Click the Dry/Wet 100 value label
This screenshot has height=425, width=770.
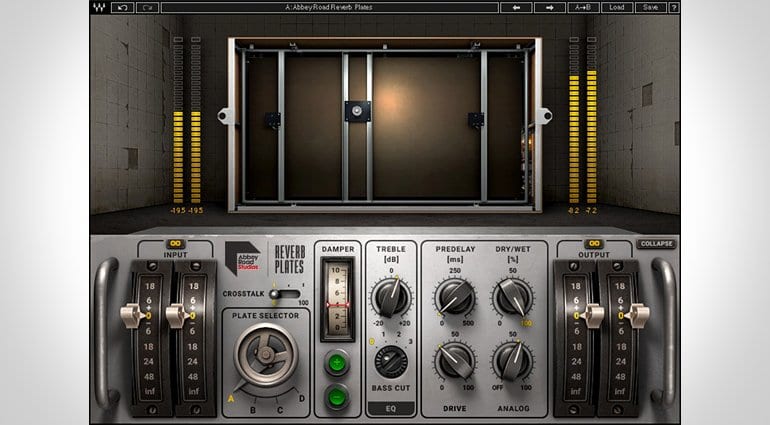526,323
